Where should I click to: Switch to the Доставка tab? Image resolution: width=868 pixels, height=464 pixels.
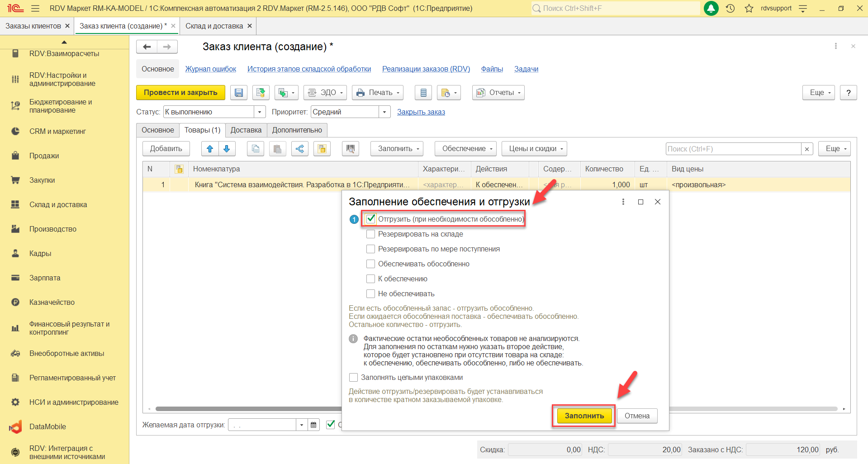246,130
